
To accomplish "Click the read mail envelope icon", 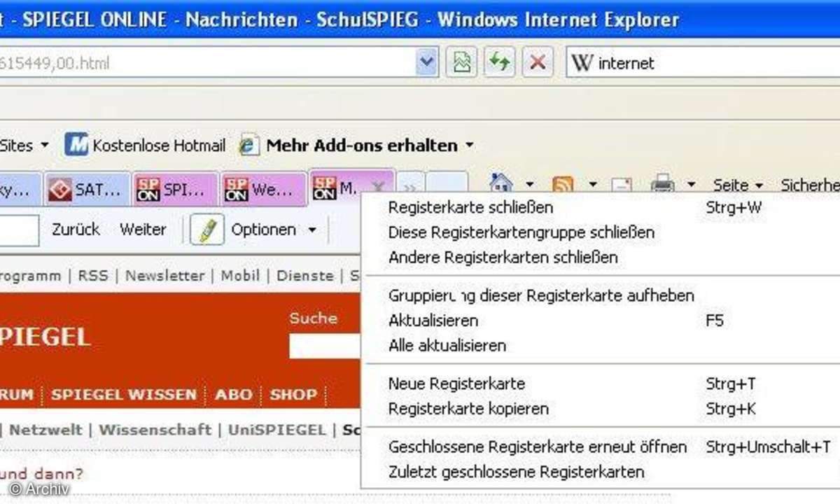I will click(x=622, y=185).
